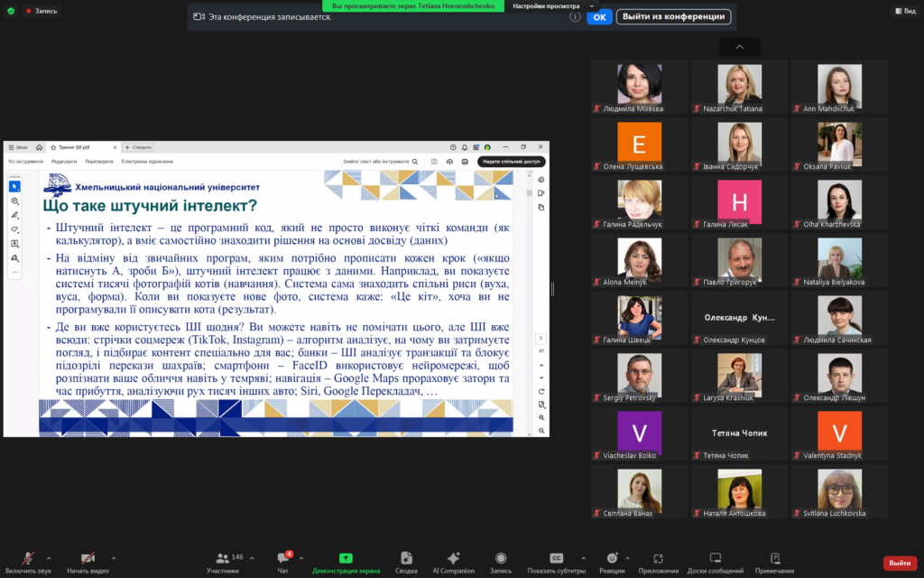Expand audio options arrow beside Включить звук

click(x=49, y=558)
